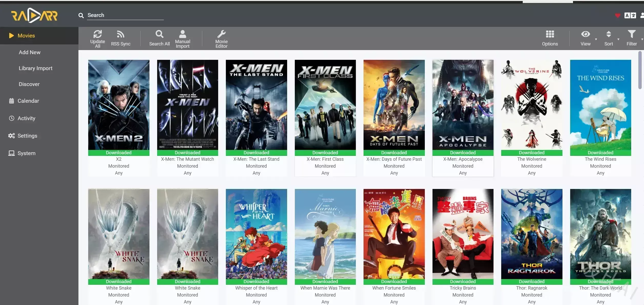Click Search All toolbar button
The image size is (644, 305).
pos(159,39)
